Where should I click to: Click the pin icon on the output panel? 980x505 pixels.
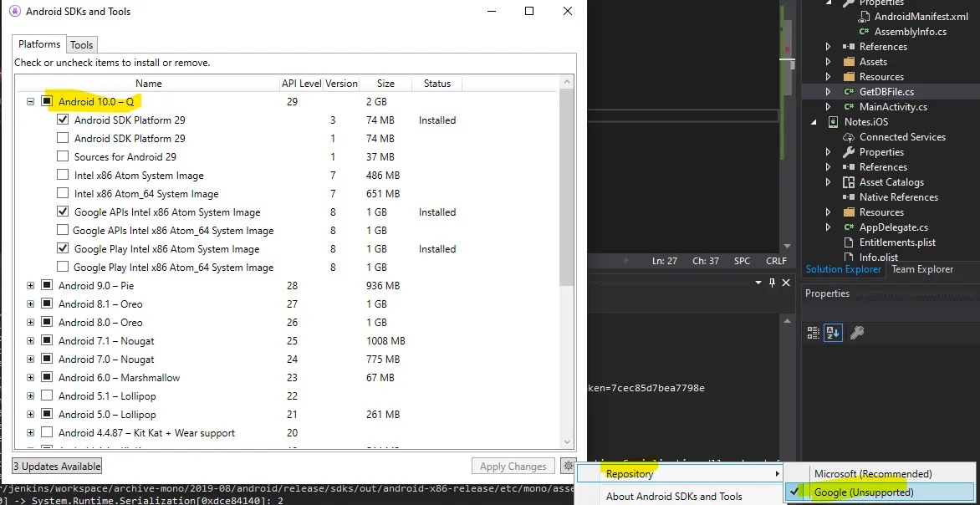pos(772,283)
